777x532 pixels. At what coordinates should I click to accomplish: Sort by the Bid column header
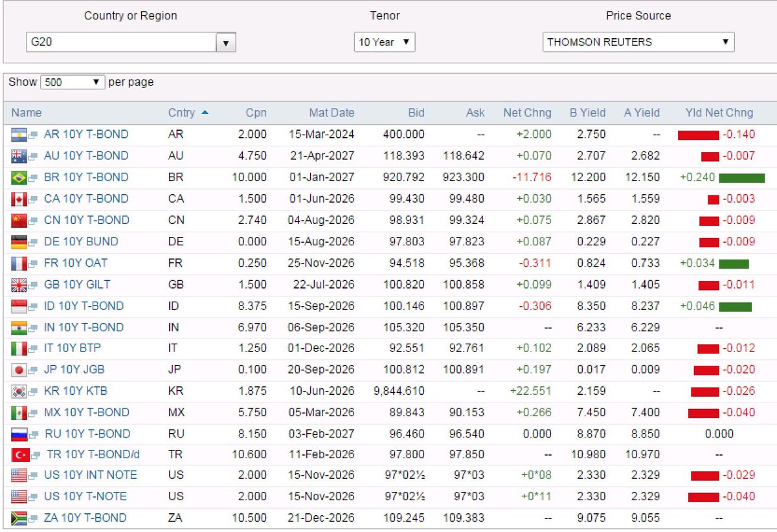(416, 113)
